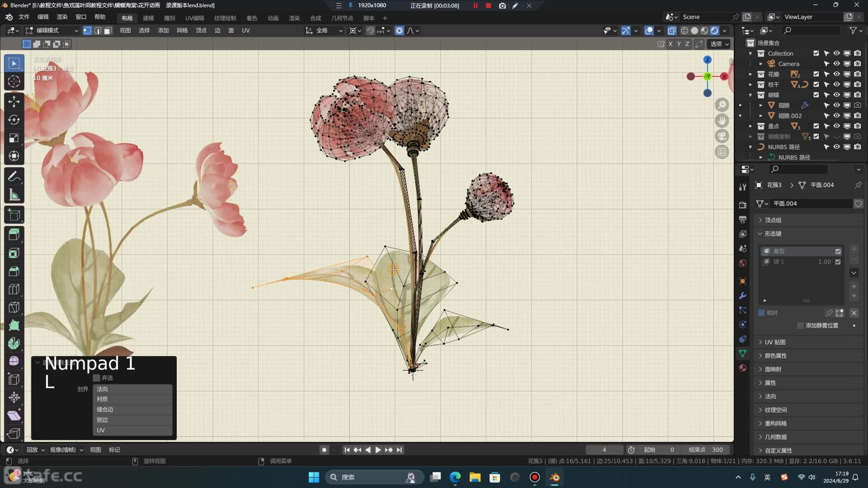Click the Windows Start button

click(x=314, y=477)
